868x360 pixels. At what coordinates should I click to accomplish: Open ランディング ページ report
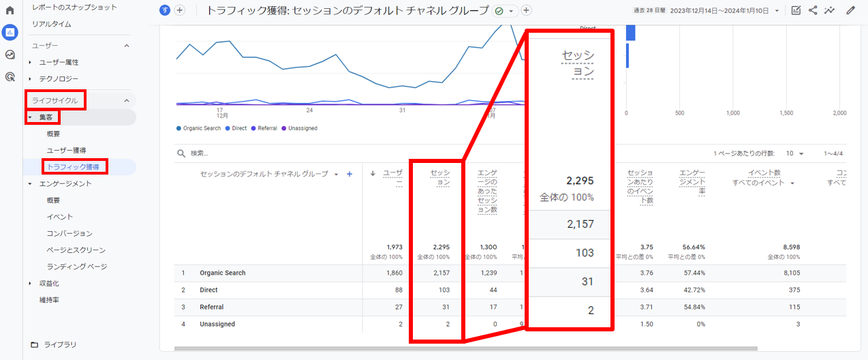click(76, 267)
